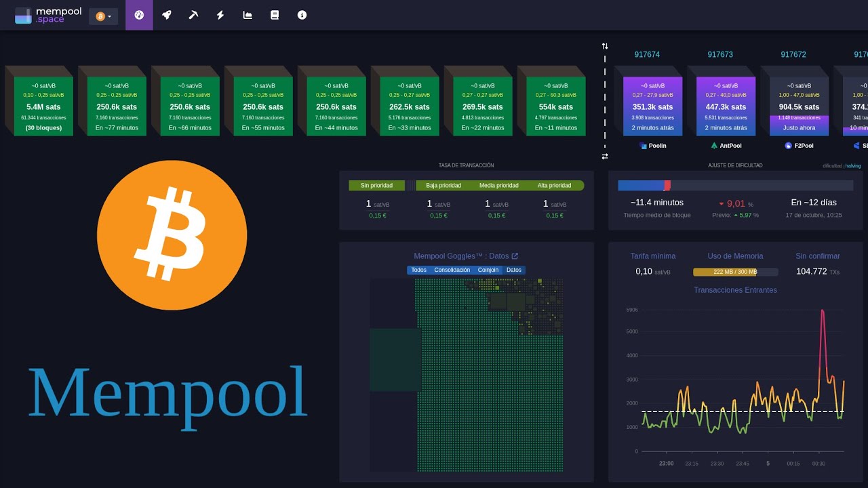Image resolution: width=868 pixels, height=488 pixels.
Task: Open the About info icon page
Action: pyautogui.click(x=302, y=15)
